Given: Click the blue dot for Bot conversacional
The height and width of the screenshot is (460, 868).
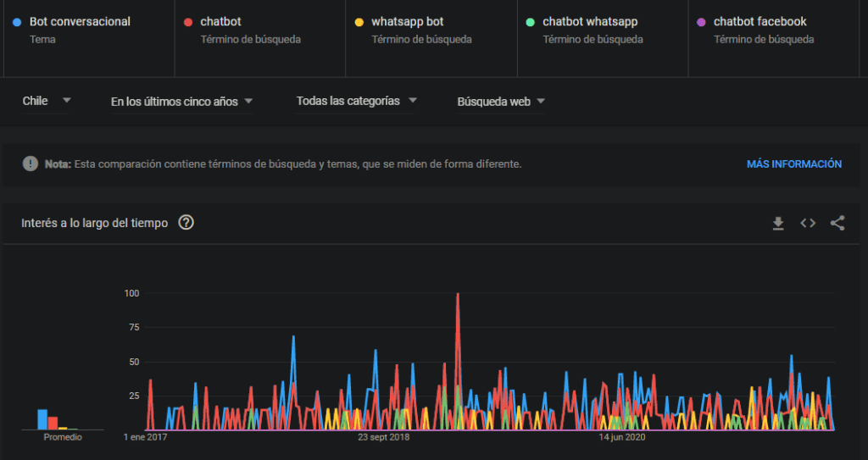Looking at the screenshot, I should click(17, 22).
